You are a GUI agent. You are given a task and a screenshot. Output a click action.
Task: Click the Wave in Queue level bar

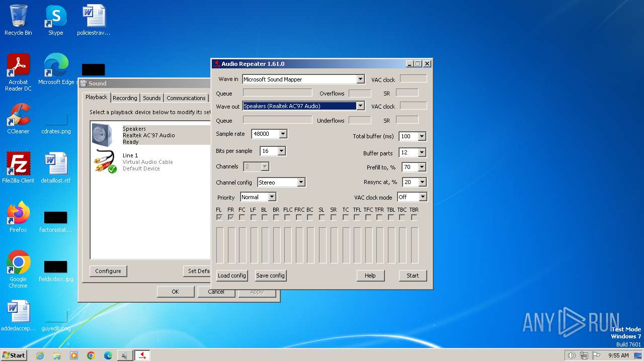tap(278, 93)
